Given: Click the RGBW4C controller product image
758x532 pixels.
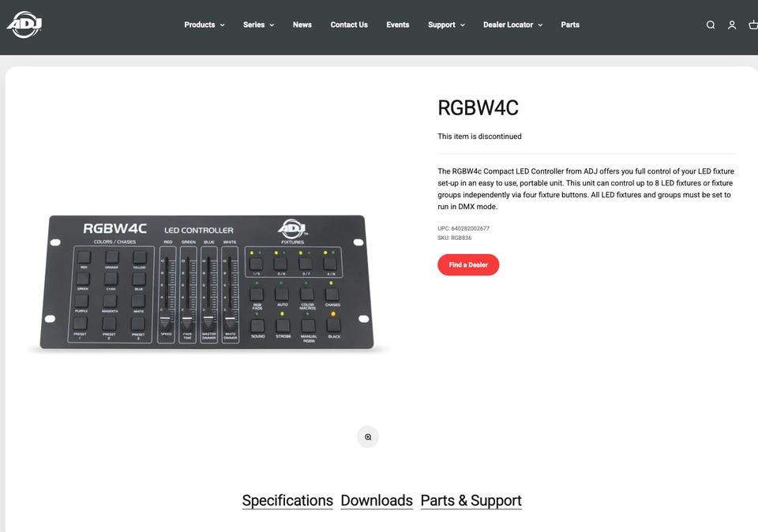Looking at the screenshot, I should (207, 283).
